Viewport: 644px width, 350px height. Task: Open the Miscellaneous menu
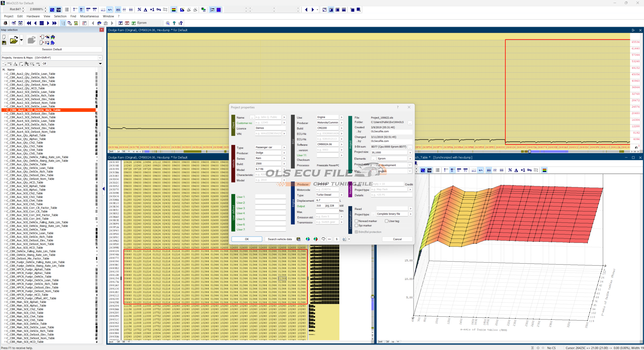(x=89, y=16)
